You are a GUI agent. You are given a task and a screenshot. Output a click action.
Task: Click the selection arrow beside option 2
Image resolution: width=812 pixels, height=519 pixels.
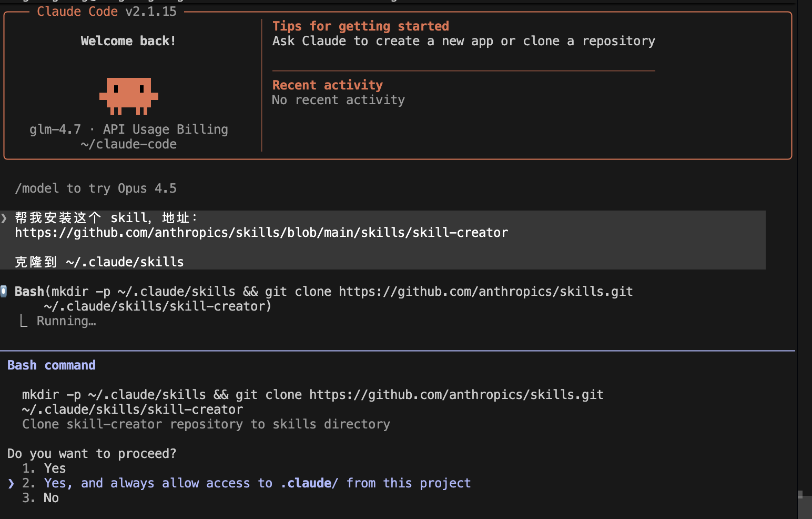pos(11,483)
